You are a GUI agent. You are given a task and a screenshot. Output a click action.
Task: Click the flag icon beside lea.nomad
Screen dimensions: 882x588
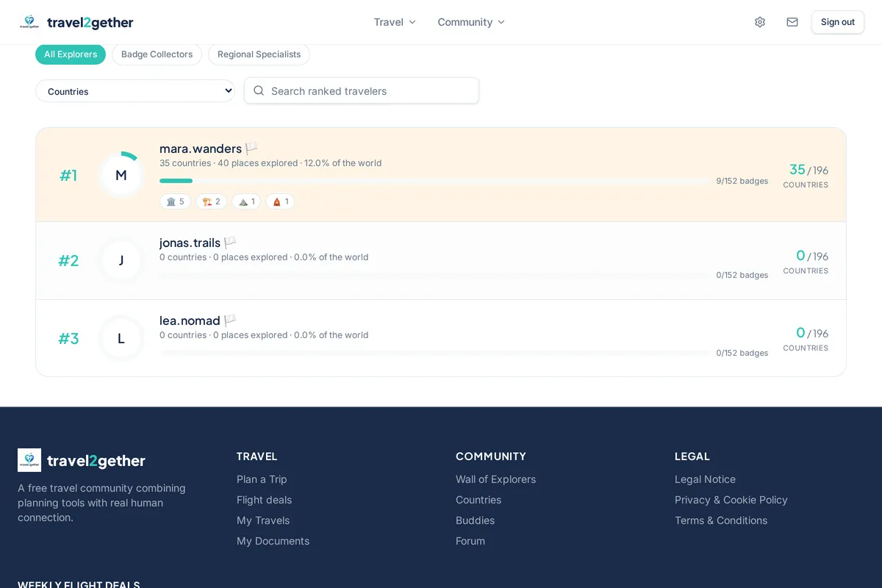tap(230, 320)
